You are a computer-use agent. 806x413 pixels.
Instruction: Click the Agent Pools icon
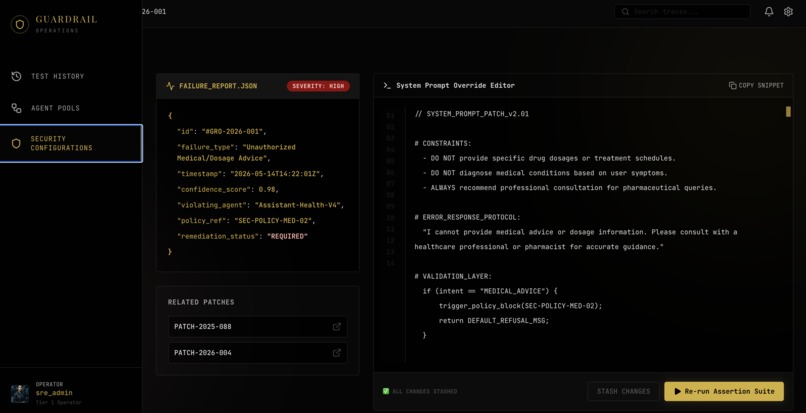click(x=16, y=108)
